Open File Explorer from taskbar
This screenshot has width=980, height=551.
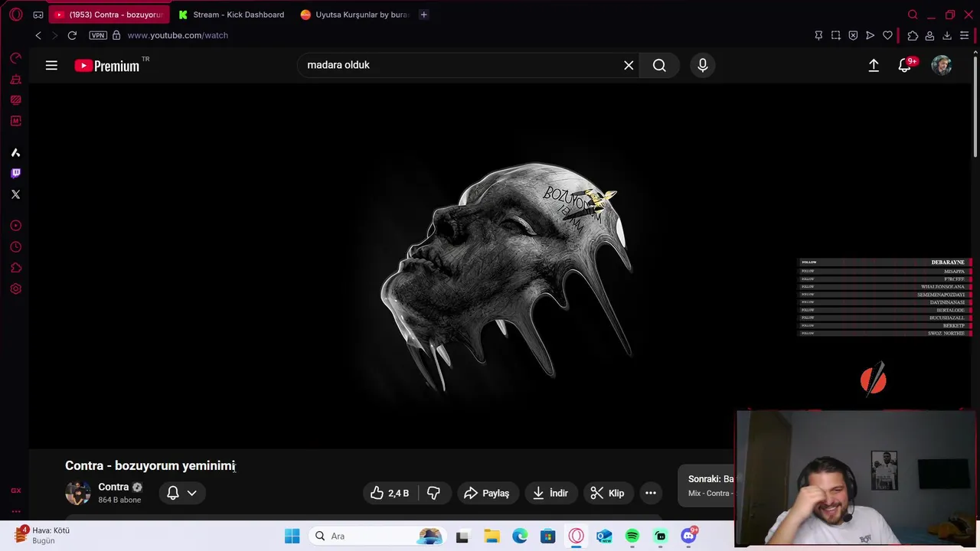[491, 536]
